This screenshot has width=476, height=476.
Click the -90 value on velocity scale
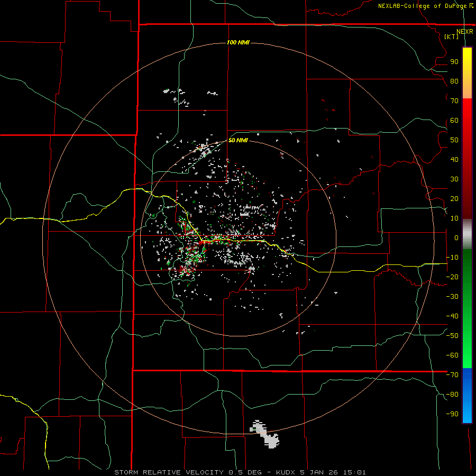[x=452, y=414]
